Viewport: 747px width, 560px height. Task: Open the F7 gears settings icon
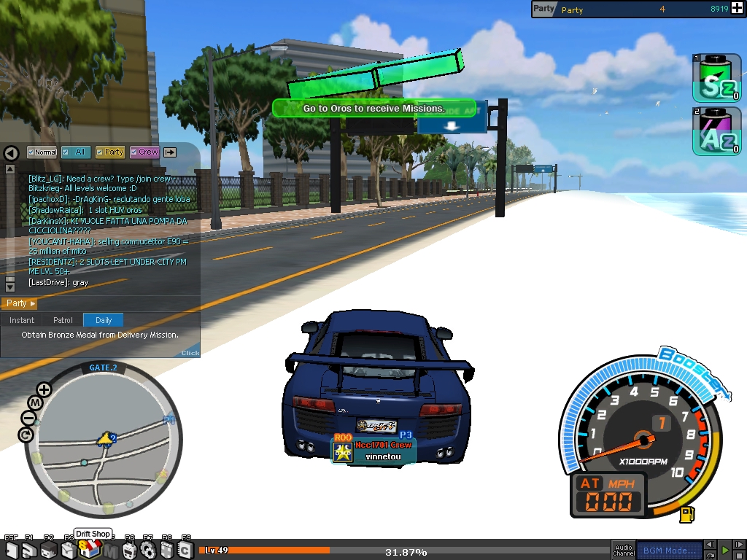pos(148,551)
